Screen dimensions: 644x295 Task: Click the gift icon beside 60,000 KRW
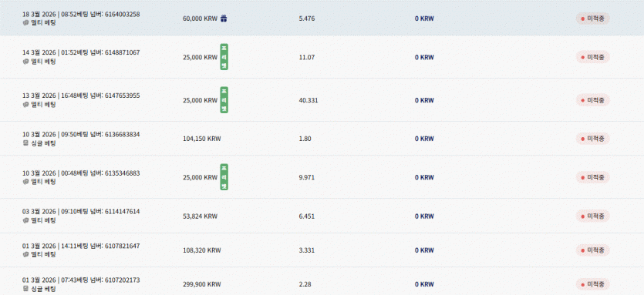tap(224, 18)
